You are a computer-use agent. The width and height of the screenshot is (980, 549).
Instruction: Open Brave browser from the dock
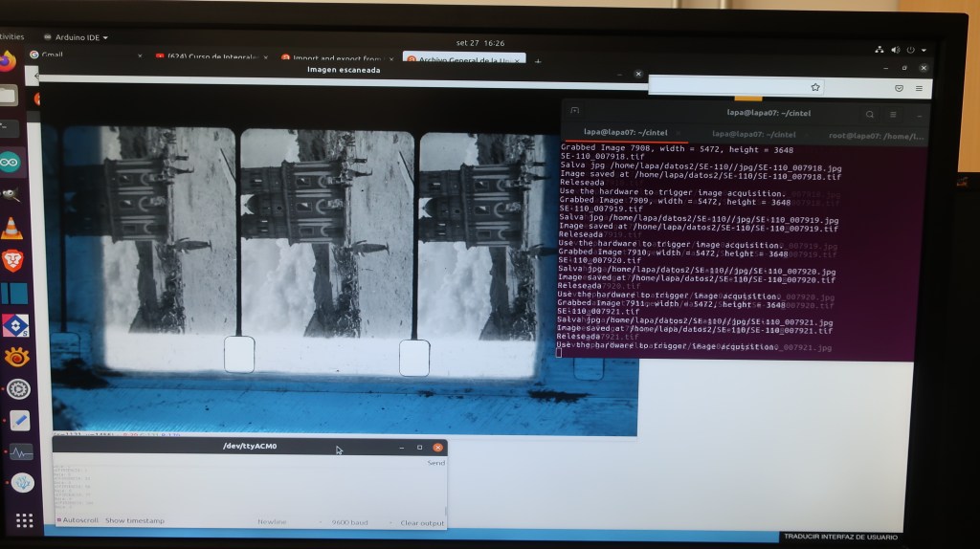[x=12, y=260]
